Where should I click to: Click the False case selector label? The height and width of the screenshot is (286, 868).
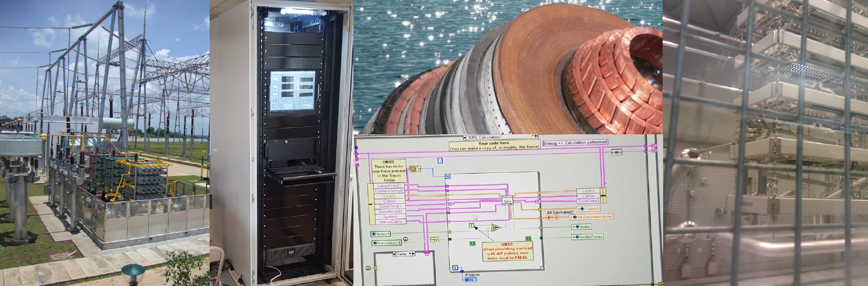click(403, 254)
